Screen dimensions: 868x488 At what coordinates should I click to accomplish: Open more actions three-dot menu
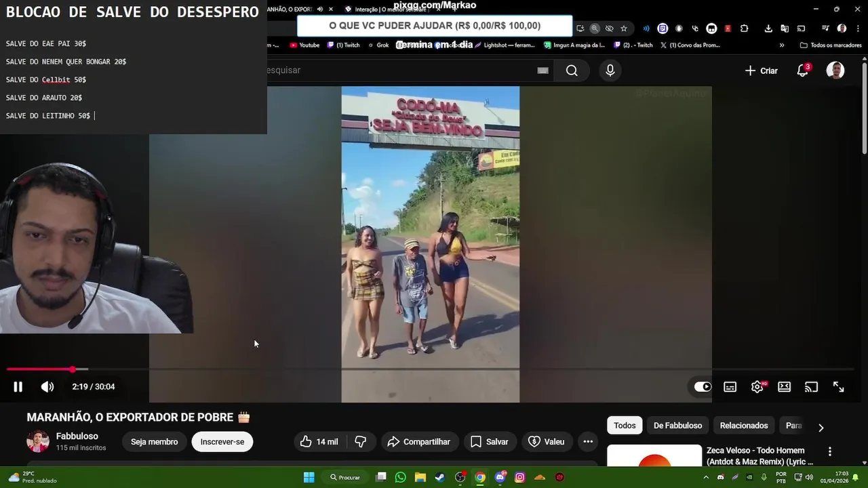[x=588, y=442]
